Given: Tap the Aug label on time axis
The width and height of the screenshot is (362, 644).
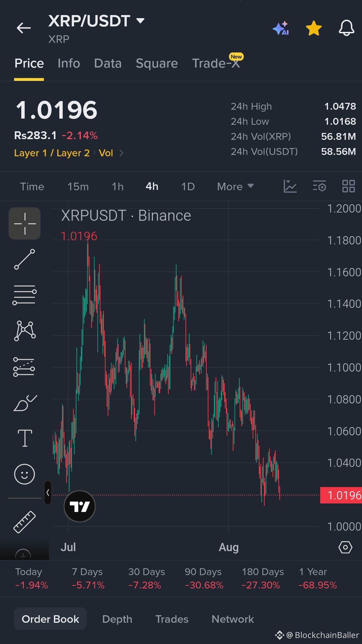Looking at the screenshot, I should (x=229, y=547).
